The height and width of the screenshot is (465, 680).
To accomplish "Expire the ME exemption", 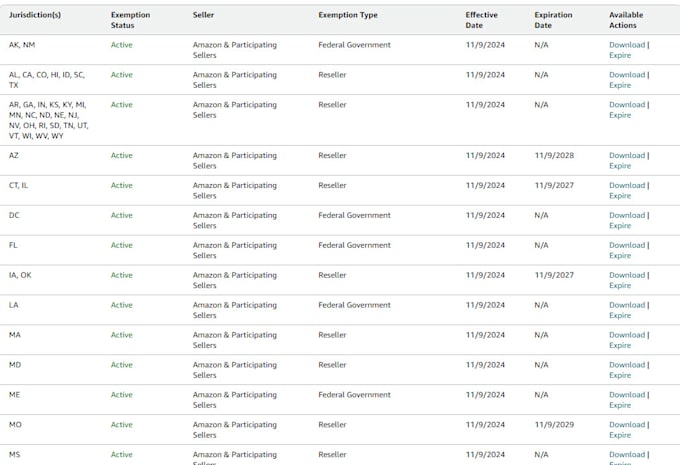I will (x=620, y=405).
